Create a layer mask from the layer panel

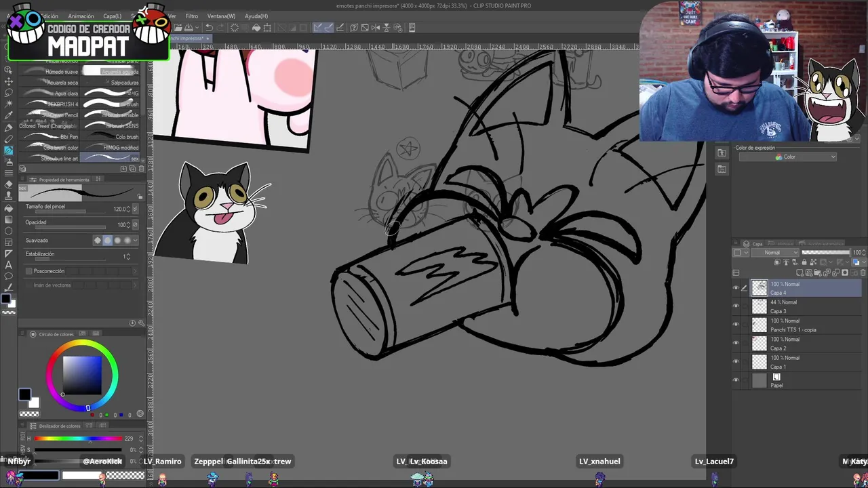tap(845, 272)
